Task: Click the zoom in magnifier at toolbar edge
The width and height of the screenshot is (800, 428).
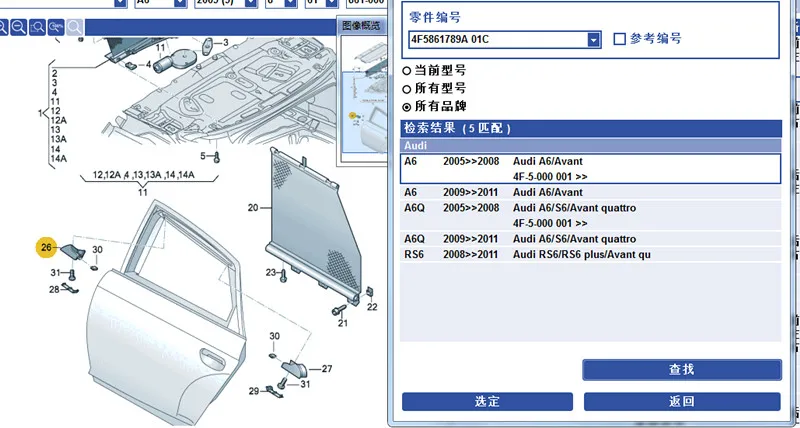Action: [3, 27]
